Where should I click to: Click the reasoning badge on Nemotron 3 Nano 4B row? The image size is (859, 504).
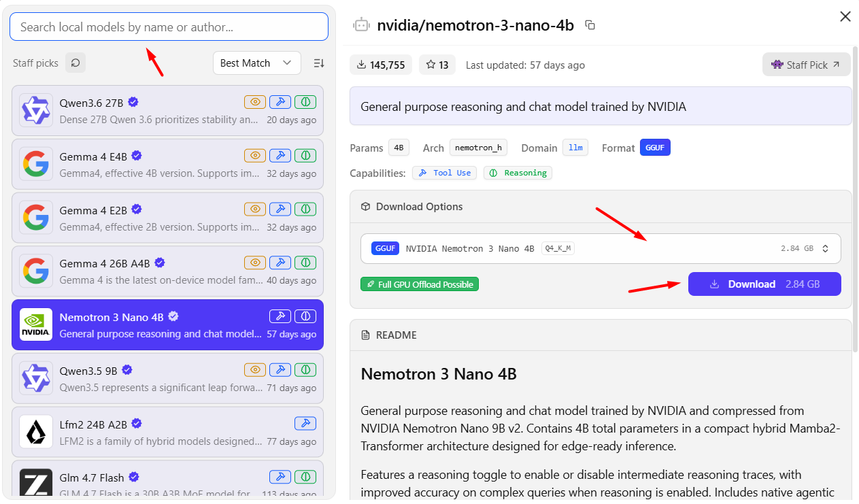click(305, 316)
